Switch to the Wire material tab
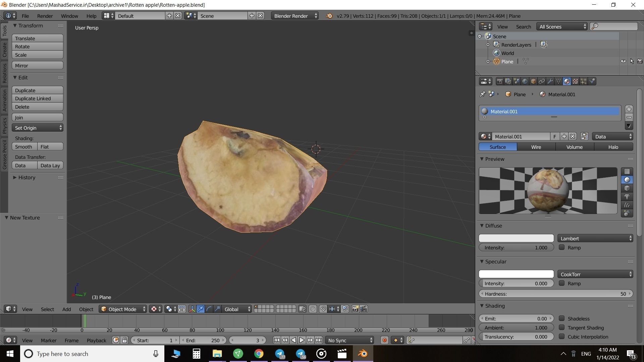 tap(536, 147)
